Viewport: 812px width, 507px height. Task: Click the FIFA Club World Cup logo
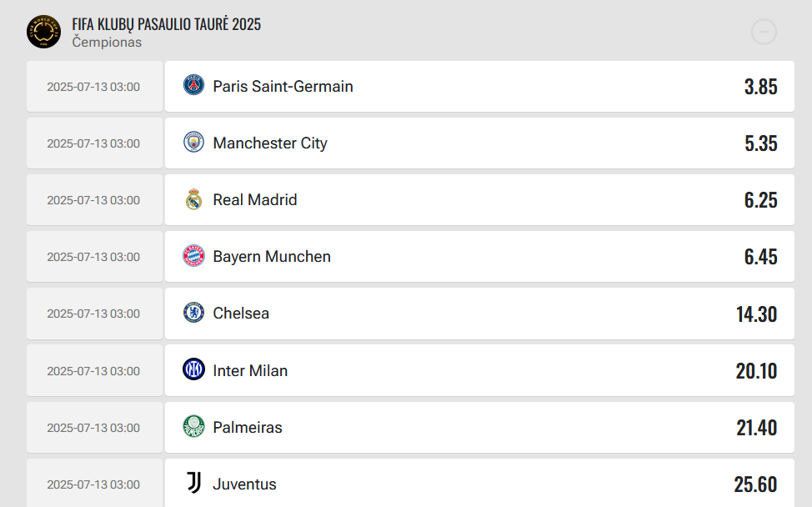click(43, 32)
